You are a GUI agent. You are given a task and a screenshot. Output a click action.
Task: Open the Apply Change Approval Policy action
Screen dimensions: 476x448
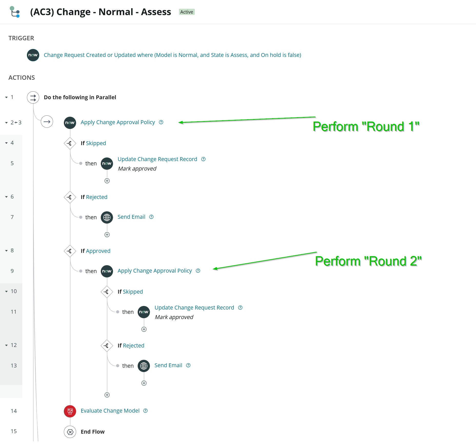118,122
